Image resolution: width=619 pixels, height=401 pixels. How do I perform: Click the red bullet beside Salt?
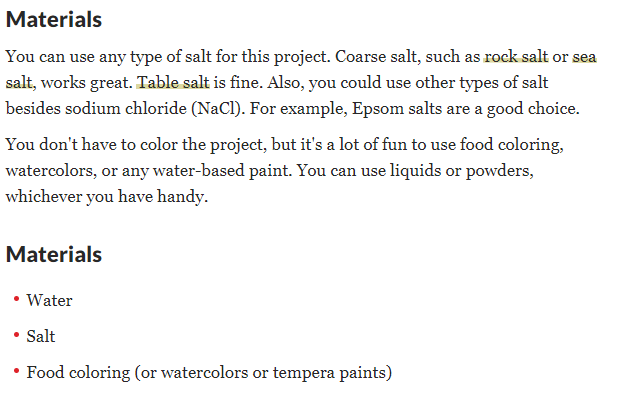(16, 335)
